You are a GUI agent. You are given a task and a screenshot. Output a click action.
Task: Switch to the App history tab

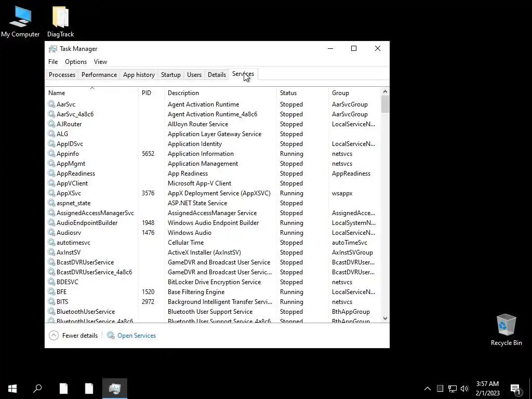[x=139, y=75]
